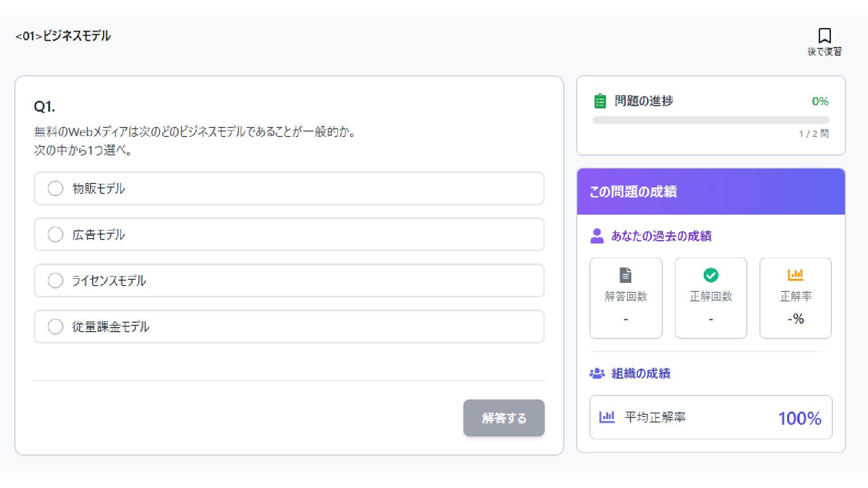The image size is (868, 488).
Task: Click the question progress bar
Action: click(x=711, y=120)
